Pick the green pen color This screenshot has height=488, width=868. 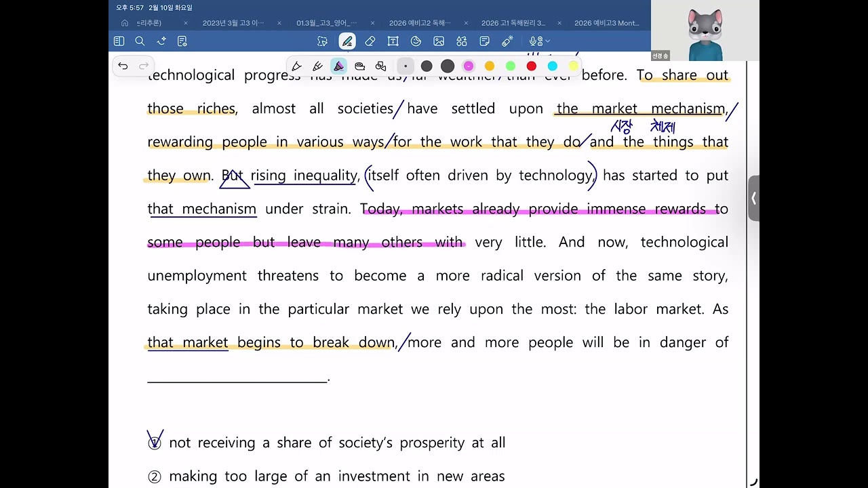coord(511,66)
